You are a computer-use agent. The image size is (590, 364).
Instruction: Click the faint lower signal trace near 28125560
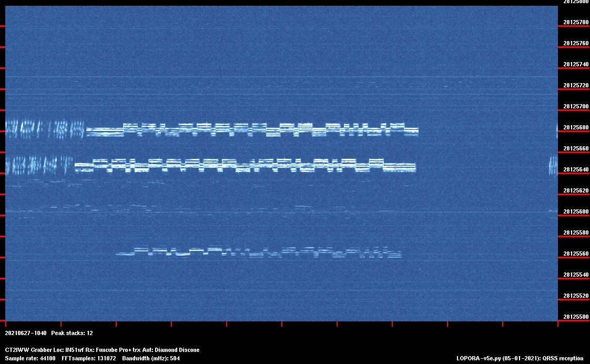coord(259,252)
